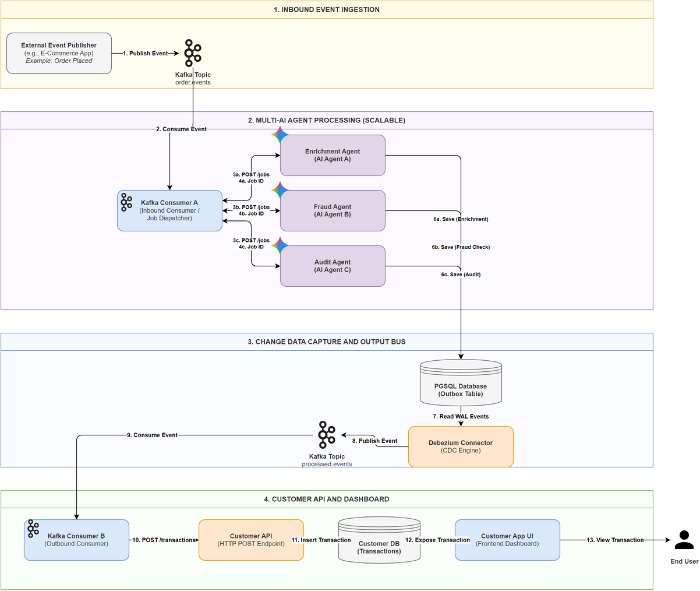Select the External Event Publisher box
Screen dimensions: 700x591
(59, 54)
